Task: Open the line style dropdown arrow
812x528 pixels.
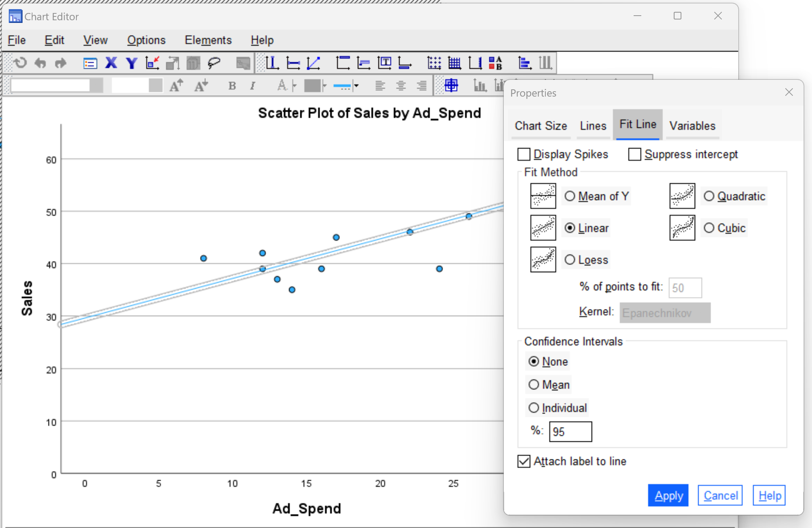Action: (x=356, y=86)
